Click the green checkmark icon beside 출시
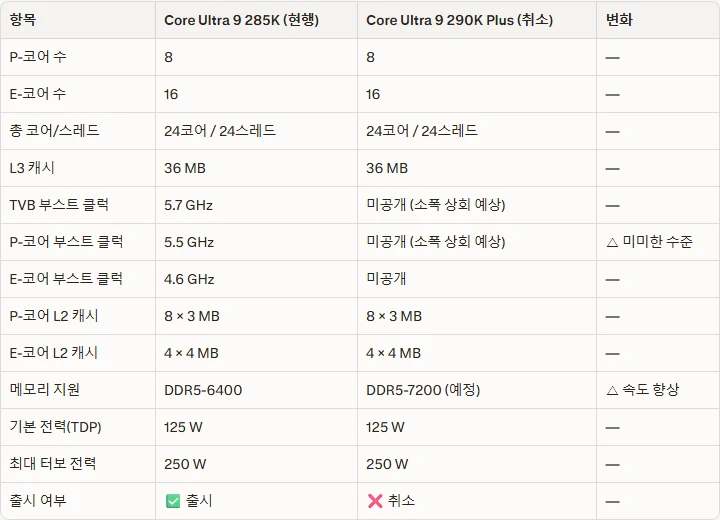The image size is (720, 520). 173,500
